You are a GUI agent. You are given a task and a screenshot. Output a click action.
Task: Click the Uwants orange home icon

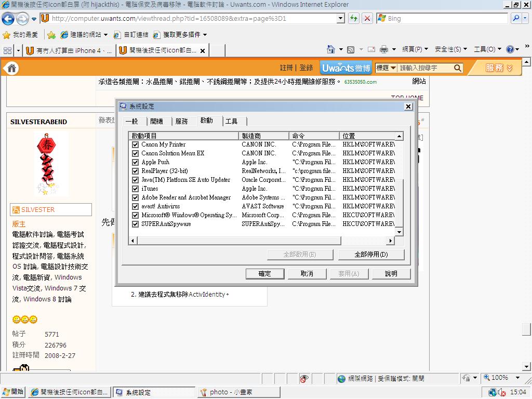pos(11,68)
